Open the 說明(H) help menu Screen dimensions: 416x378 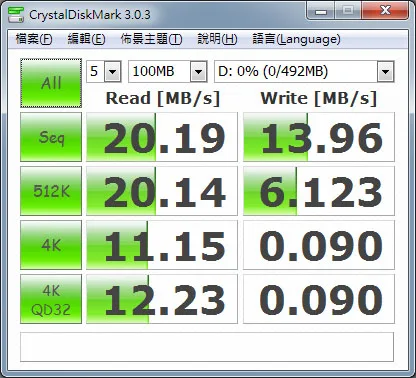point(217,39)
